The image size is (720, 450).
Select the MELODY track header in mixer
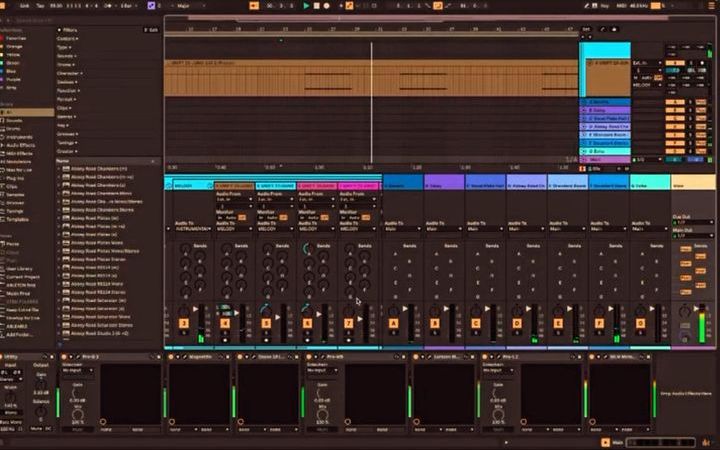(186, 185)
